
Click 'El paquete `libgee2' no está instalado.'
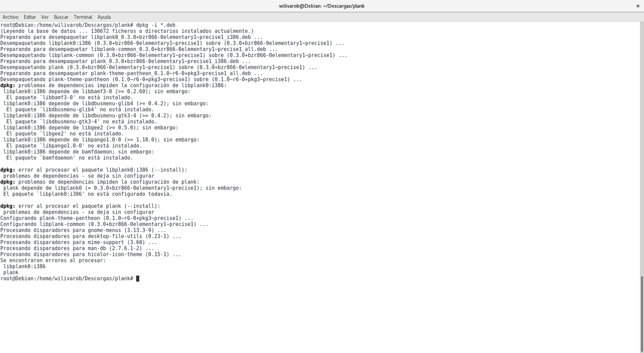coord(65,134)
